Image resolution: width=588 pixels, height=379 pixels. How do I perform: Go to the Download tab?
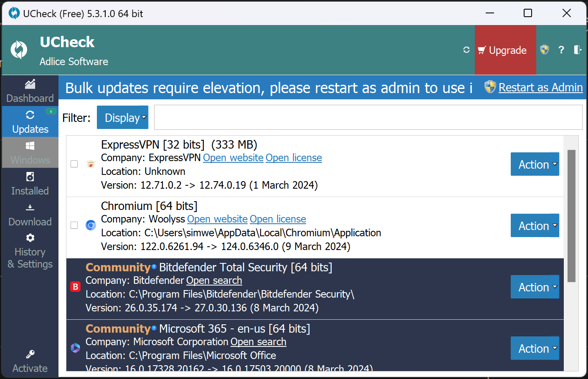30,215
